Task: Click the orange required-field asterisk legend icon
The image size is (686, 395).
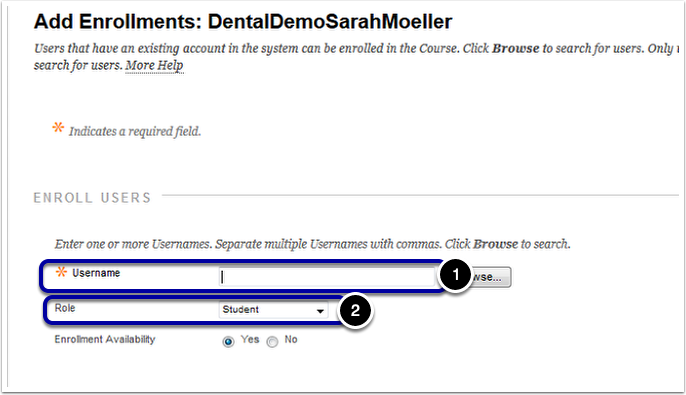Action: point(58,128)
